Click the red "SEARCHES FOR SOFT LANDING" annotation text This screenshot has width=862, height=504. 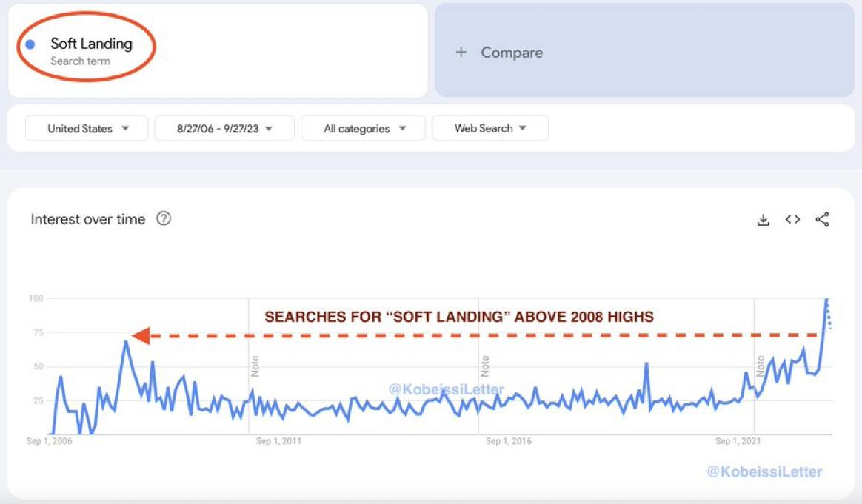click(x=459, y=317)
